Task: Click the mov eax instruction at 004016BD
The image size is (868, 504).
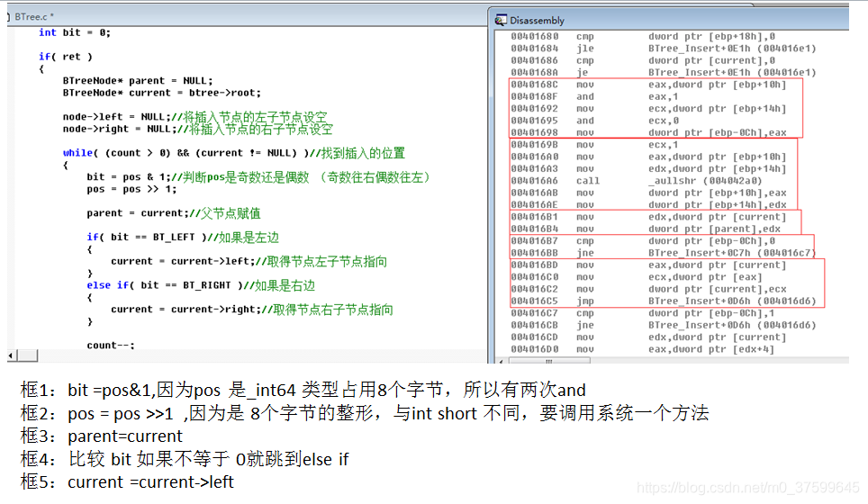Action: pyautogui.click(x=648, y=265)
